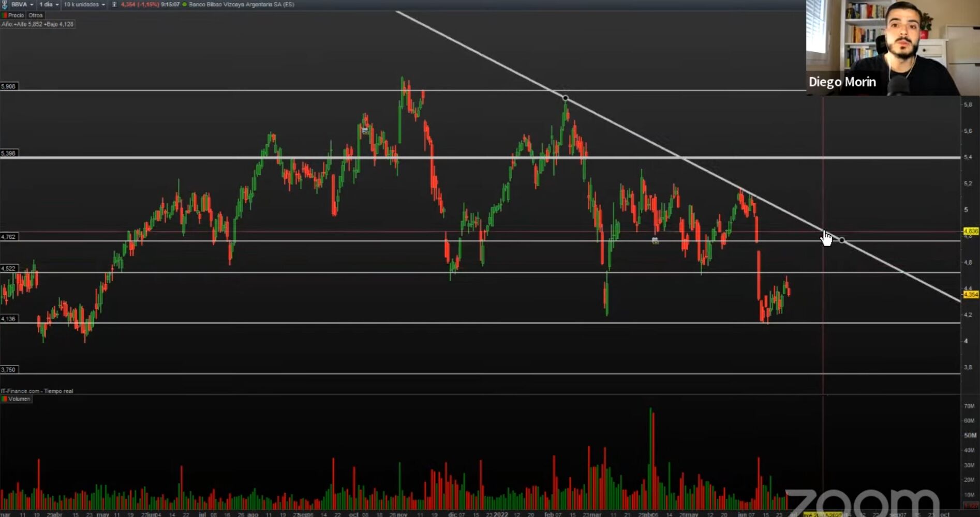Click the small marker icon near October candles
980x517 pixels.
(x=365, y=130)
